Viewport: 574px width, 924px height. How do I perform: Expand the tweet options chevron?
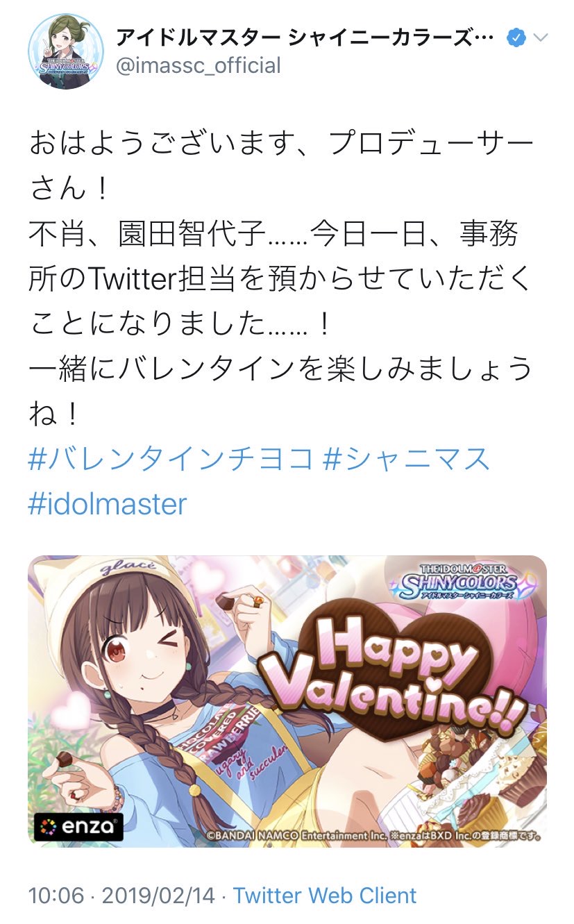pyautogui.click(x=541, y=37)
